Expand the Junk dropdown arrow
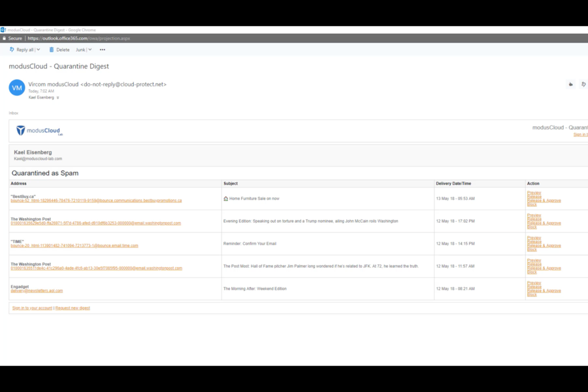The image size is (588, 392). 90,50
